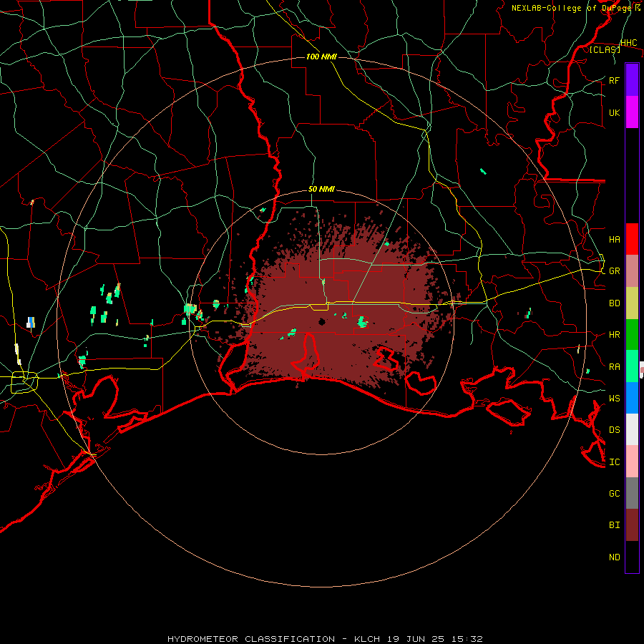Click the "BD" legend label
The width and height of the screenshot is (644, 644).
[615, 303]
